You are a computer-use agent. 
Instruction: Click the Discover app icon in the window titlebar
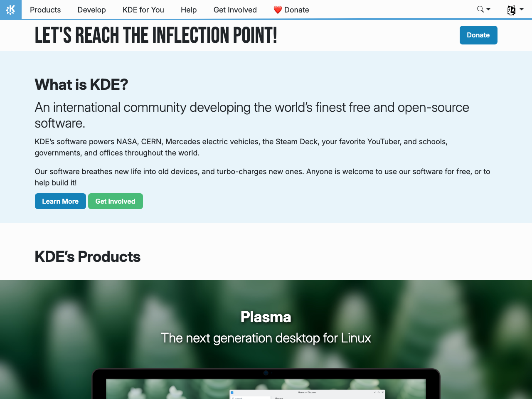pyautogui.click(x=232, y=392)
